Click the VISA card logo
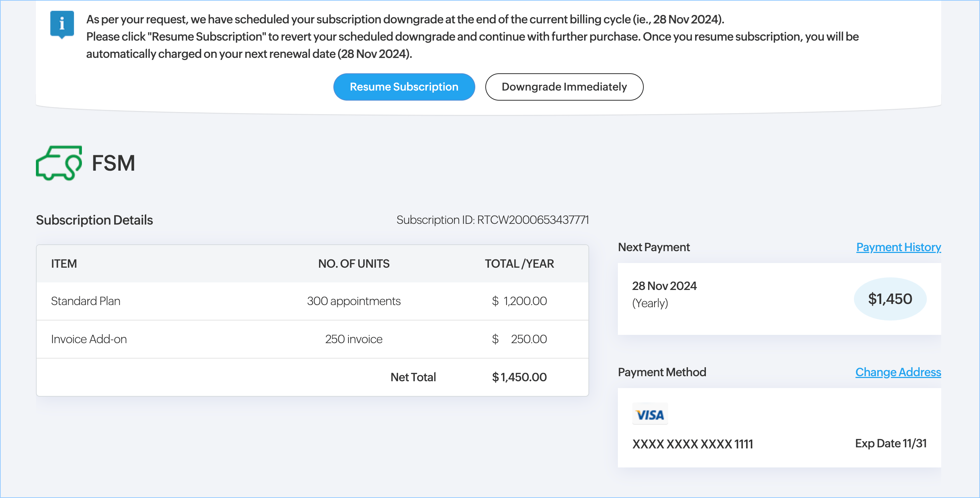Image resolution: width=980 pixels, height=498 pixels. click(x=650, y=414)
